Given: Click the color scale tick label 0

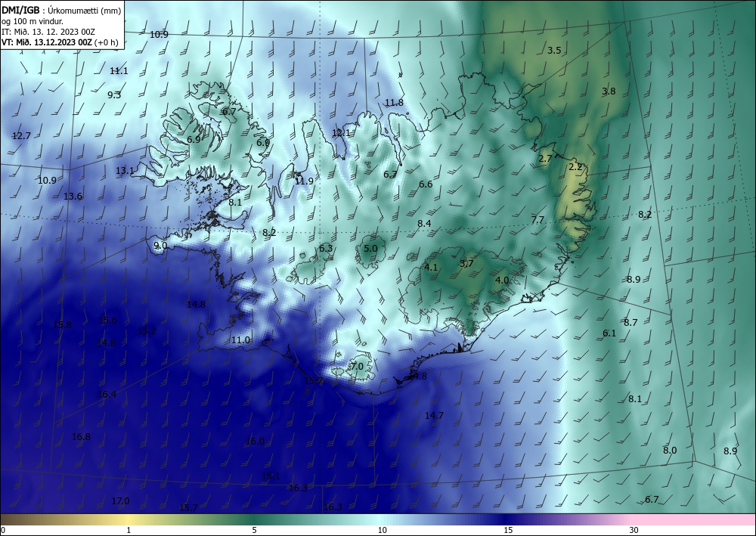Looking at the screenshot, I should click(3, 531).
